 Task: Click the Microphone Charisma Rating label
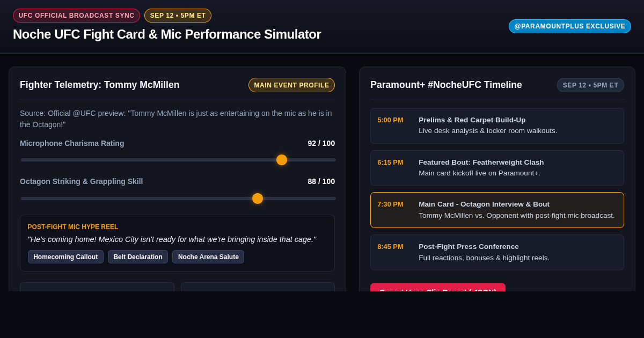(x=72, y=143)
